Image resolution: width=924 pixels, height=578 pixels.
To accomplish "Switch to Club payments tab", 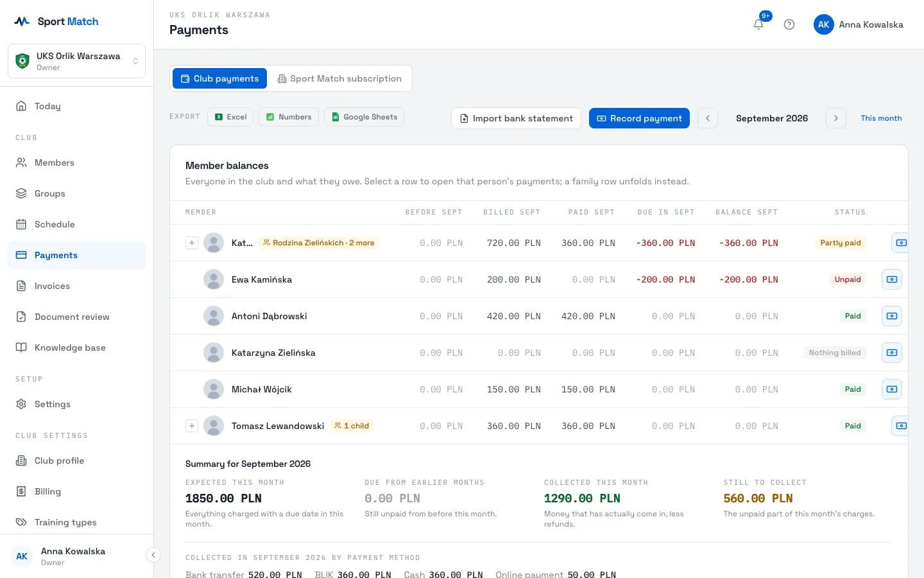I will 219,78.
